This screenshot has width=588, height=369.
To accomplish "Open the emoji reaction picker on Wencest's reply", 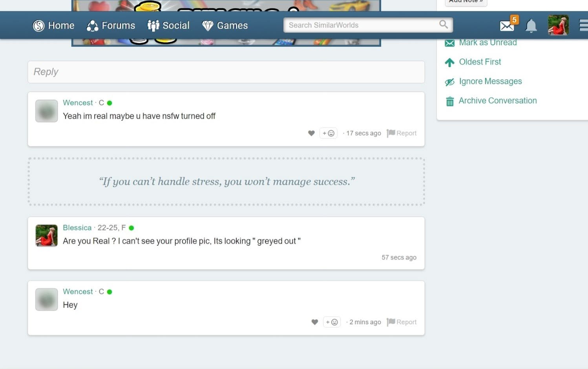I will 329,133.
